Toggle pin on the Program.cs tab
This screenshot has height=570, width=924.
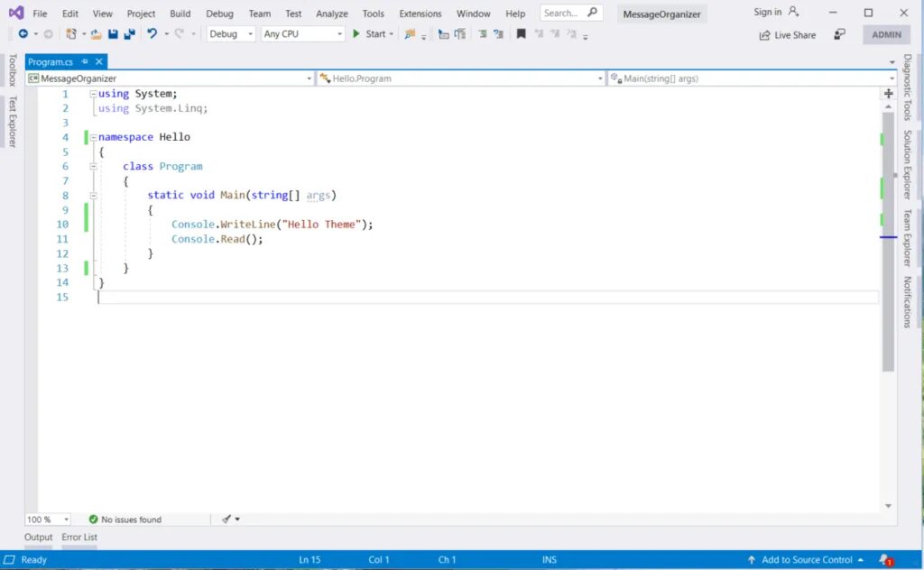coord(85,61)
